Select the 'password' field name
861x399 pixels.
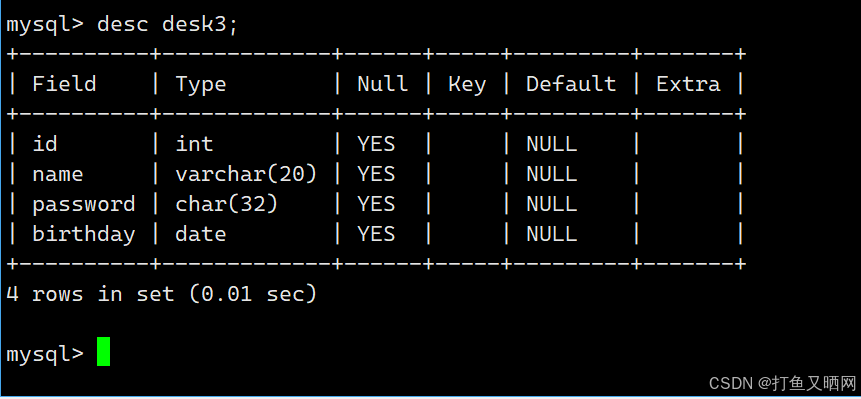[83, 205]
